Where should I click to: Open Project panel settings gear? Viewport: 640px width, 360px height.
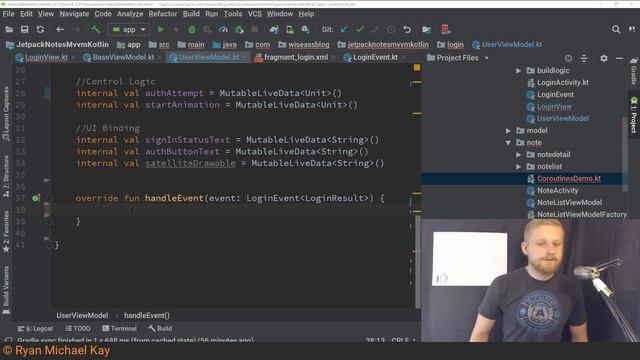pyautogui.click(x=604, y=58)
